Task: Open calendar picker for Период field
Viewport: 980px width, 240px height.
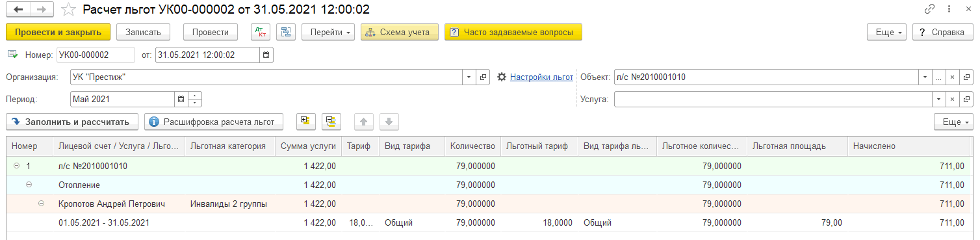Action: tap(181, 100)
